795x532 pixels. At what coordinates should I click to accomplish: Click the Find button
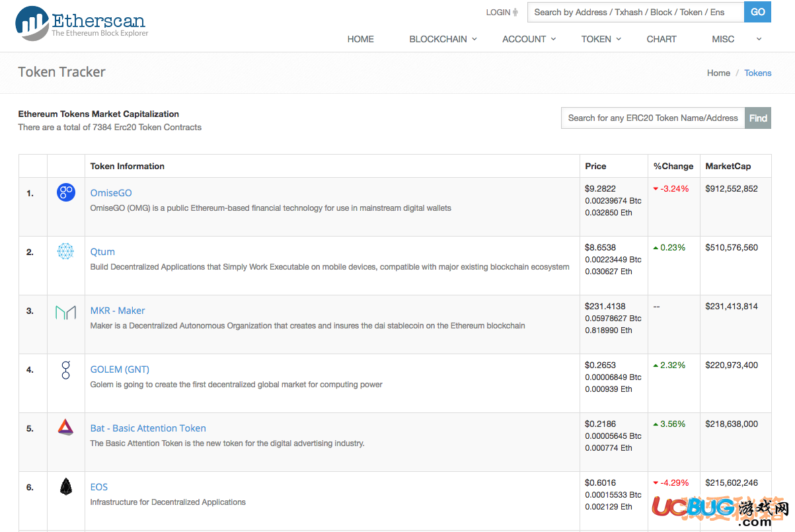758,118
